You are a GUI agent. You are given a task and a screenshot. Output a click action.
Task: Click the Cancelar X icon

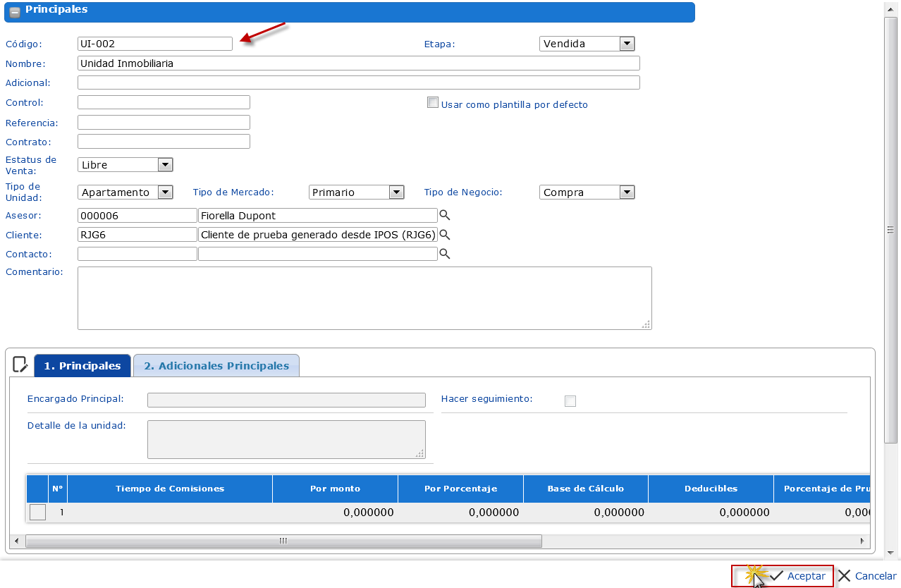tap(845, 576)
